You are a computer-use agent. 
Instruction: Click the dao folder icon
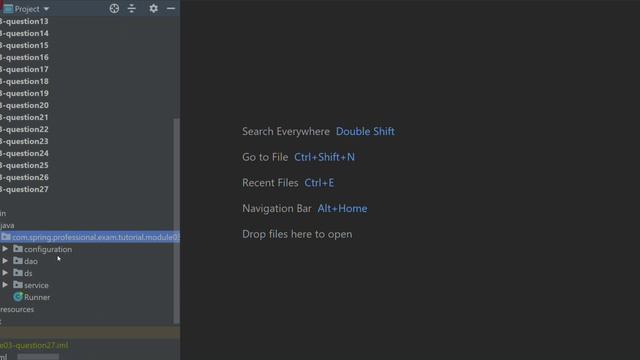point(18,260)
